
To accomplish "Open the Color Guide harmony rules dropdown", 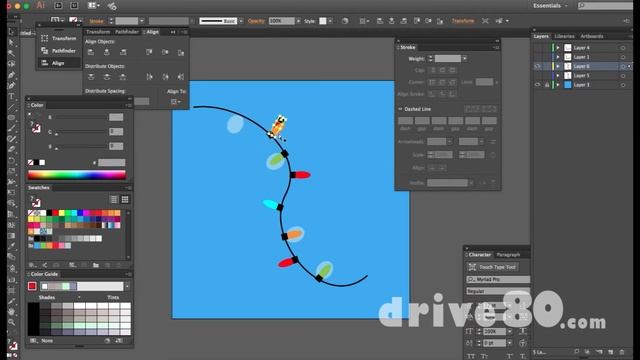I will click(x=127, y=286).
